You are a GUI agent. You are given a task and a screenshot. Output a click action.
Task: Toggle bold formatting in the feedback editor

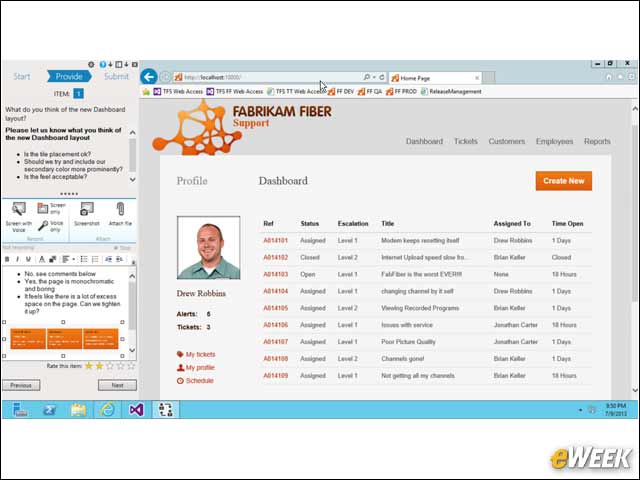click(x=7, y=259)
